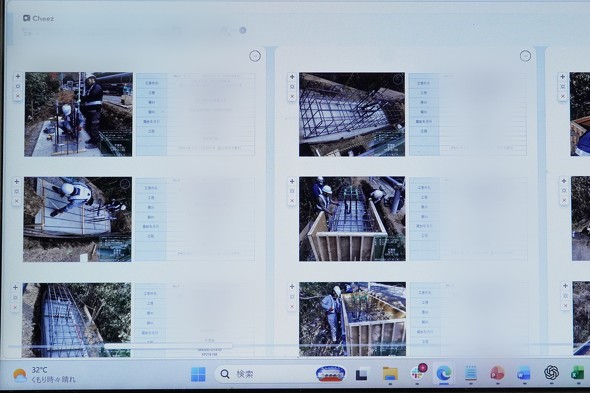Click circular button above the survey-pole photo's table

pos(255,56)
